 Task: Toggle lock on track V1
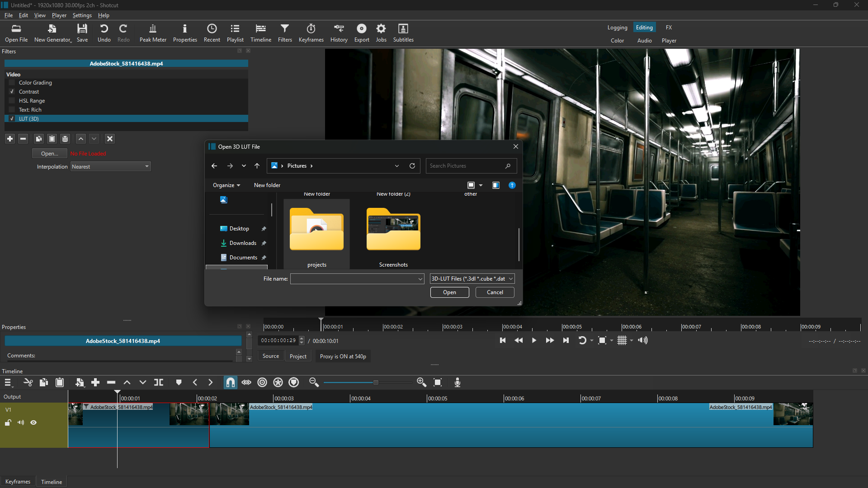click(x=8, y=423)
